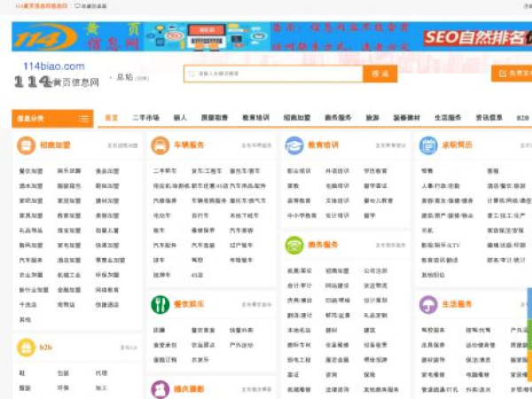Click the b2b yellow gift icon
The height and width of the screenshot is (399, 532).
pos(26,348)
